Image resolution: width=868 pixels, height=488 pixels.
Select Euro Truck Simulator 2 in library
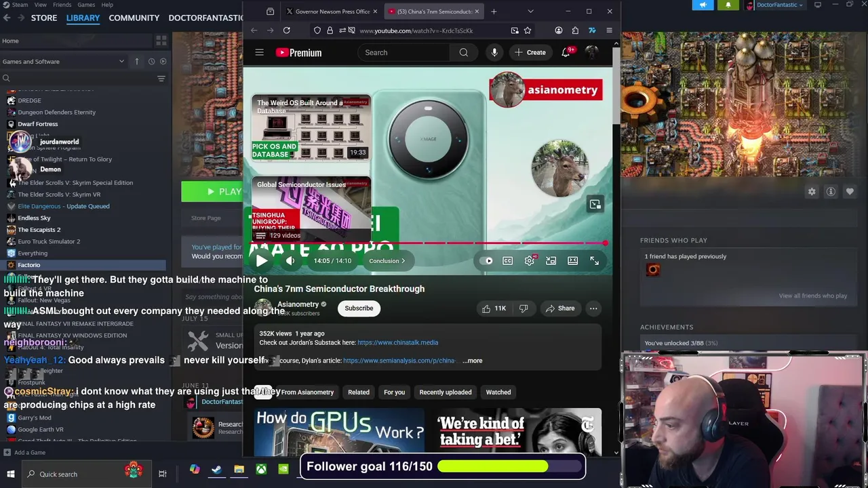[49, 241]
